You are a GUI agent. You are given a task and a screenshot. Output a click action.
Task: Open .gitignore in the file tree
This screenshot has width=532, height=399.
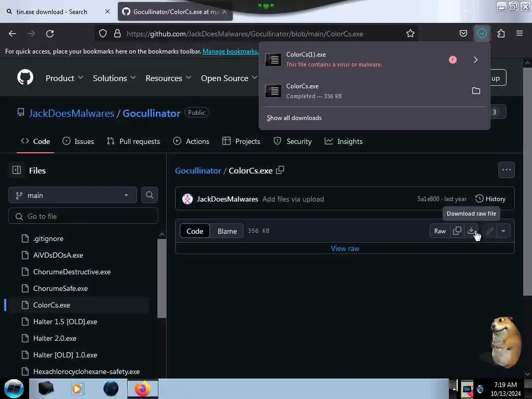click(48, 238)
